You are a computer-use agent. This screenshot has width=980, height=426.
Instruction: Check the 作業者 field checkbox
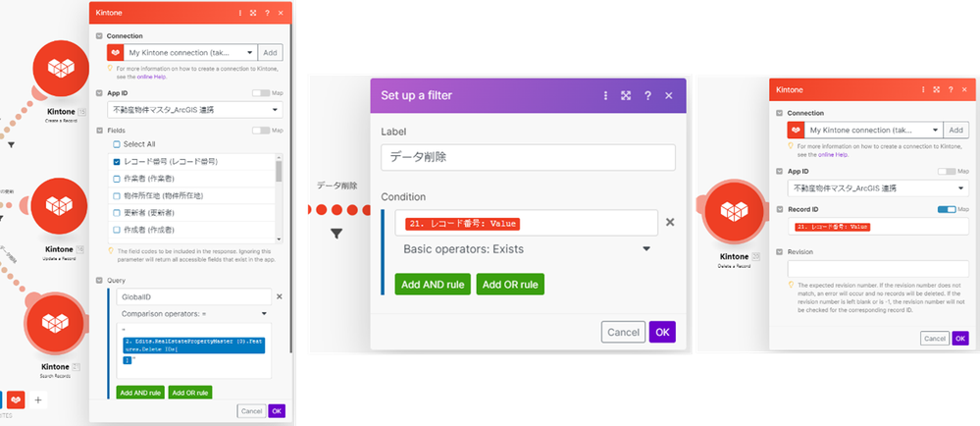tap(117, 179)
